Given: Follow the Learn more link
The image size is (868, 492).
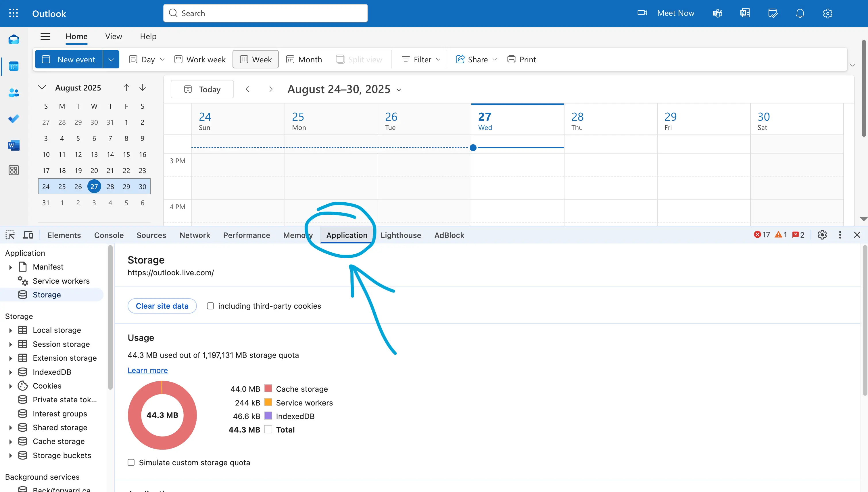Looking at the screenshot, I should pos(148,370).
